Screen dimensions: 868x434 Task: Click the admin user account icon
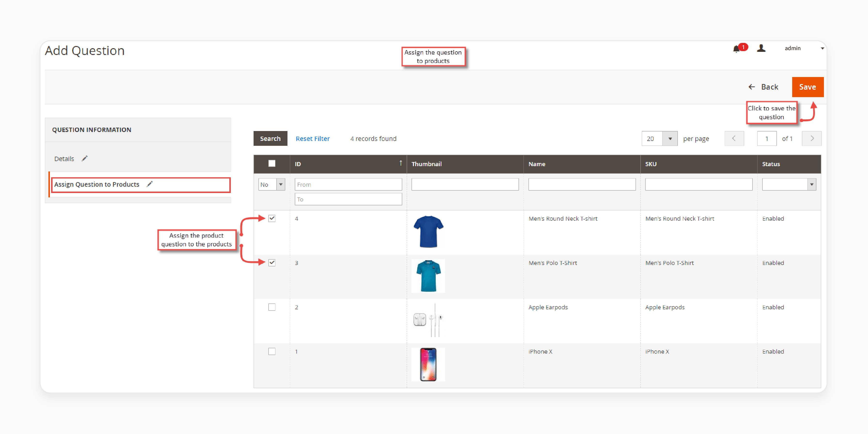pos(761,48)
